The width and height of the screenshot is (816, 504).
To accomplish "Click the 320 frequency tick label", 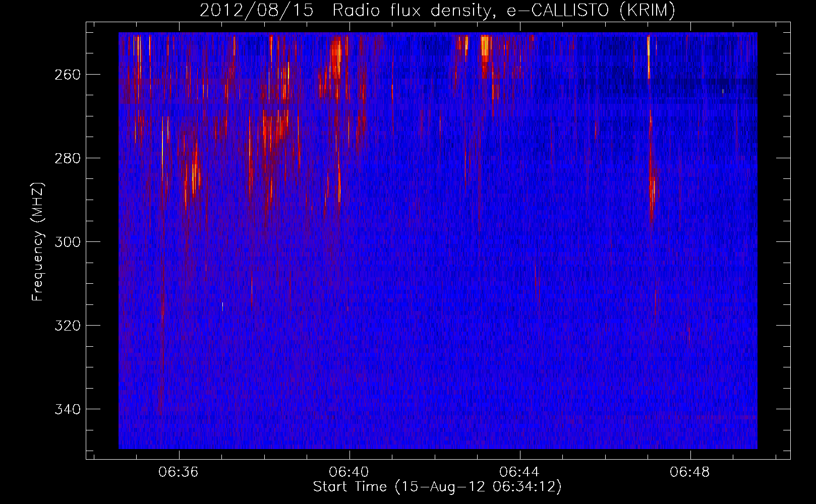I will 67,326.
